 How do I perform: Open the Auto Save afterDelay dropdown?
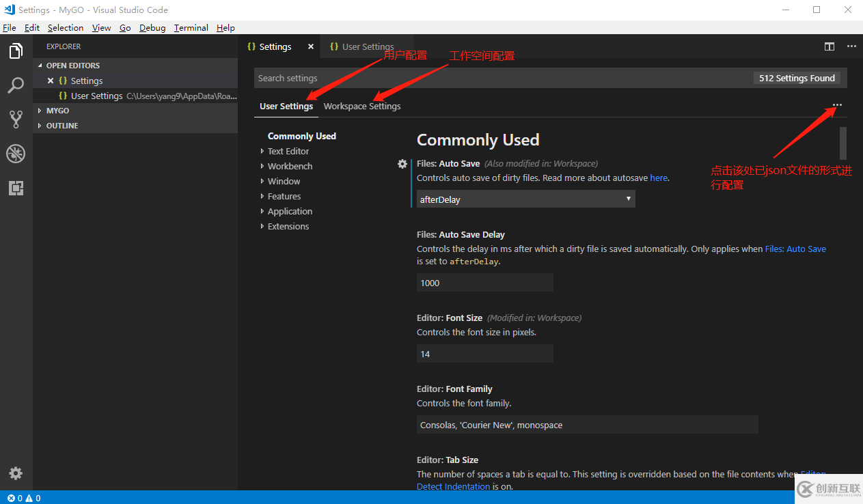click(525, 199)
